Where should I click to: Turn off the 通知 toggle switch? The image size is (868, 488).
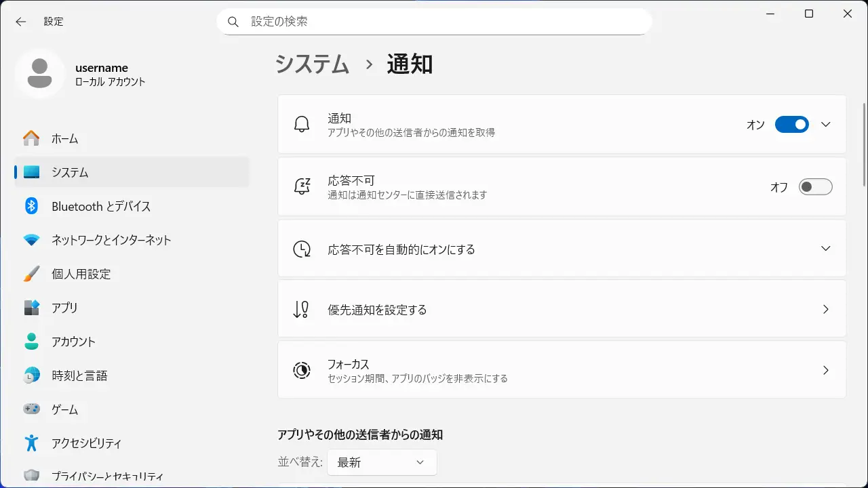pos(791,125)
